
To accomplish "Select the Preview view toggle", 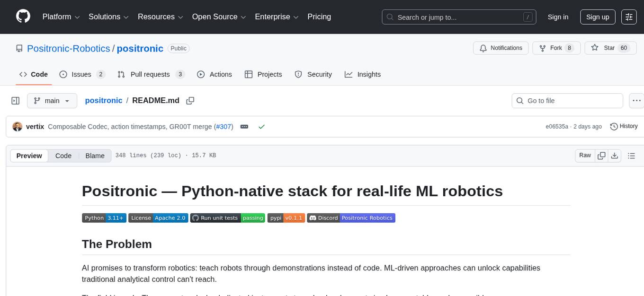I will click(x=29, y=156).
